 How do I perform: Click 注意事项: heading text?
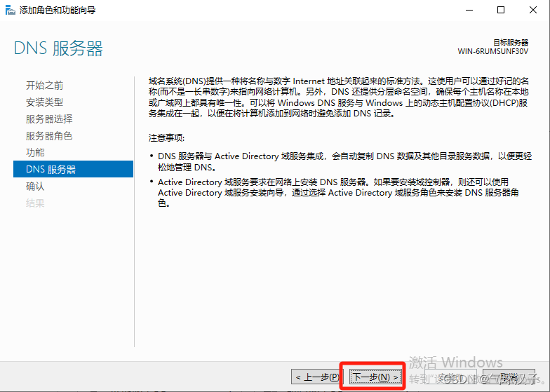(167, 137)
